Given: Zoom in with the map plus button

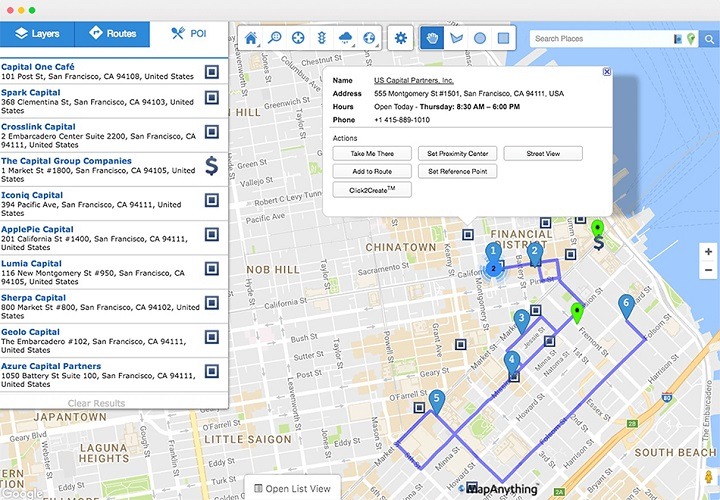Looking at the screenshot, I should click(708, 252).
